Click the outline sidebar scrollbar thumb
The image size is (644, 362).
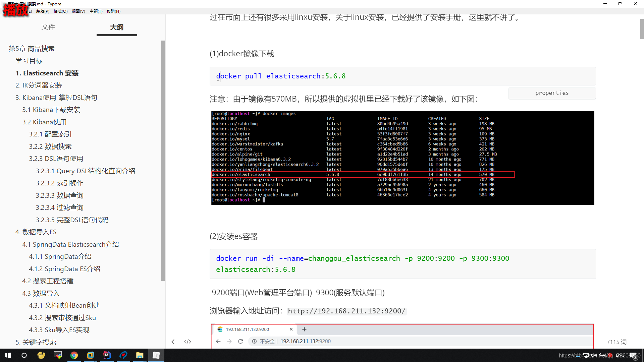pyautogui.click(x=163, y=161)
